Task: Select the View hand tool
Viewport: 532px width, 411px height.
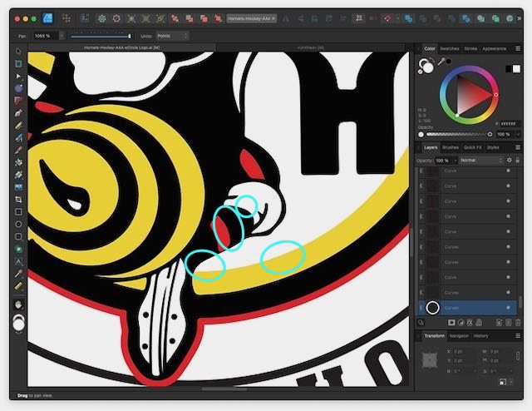Action: tap(18, 304)
